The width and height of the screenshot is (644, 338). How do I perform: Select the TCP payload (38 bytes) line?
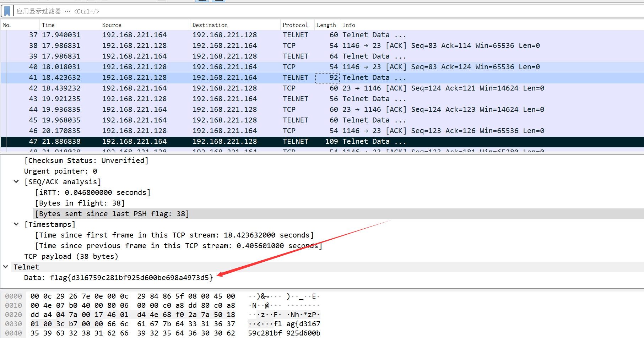coord(71,256)
